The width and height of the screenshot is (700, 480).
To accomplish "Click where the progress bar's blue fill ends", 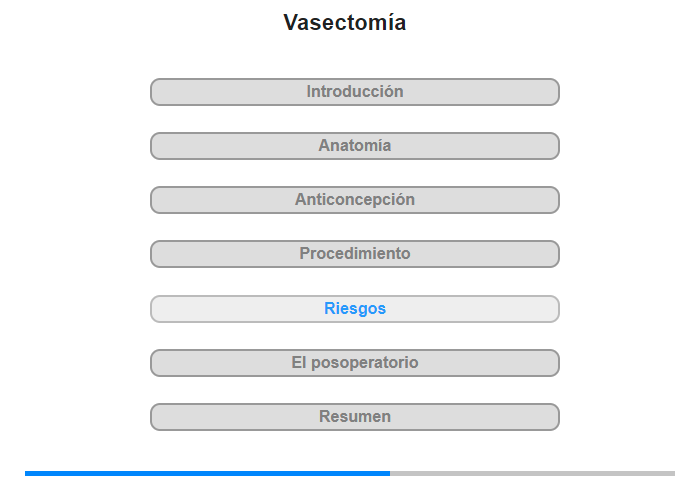I will click(389, 473).
